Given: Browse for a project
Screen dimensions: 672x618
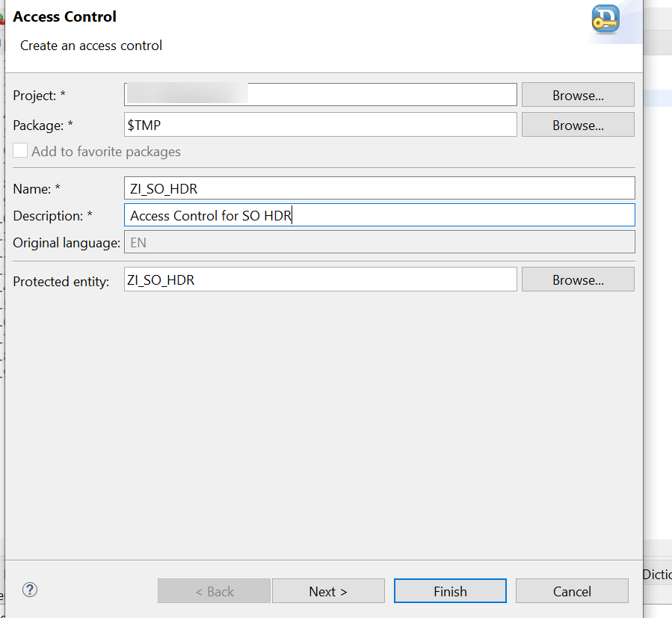Looking at the screenshot, I should click(x=578, y=95).
